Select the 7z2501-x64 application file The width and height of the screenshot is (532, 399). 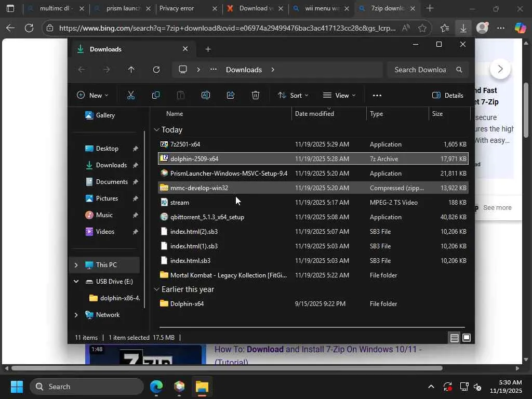313,144
